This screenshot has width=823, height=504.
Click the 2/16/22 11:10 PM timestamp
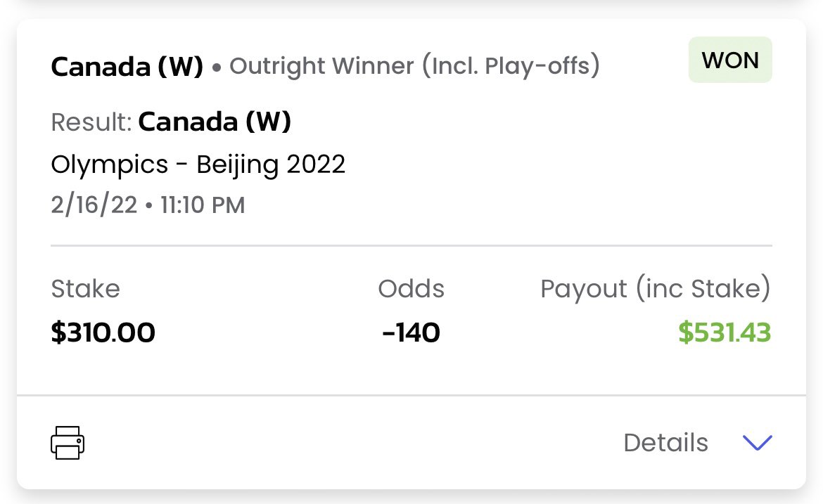148,205
